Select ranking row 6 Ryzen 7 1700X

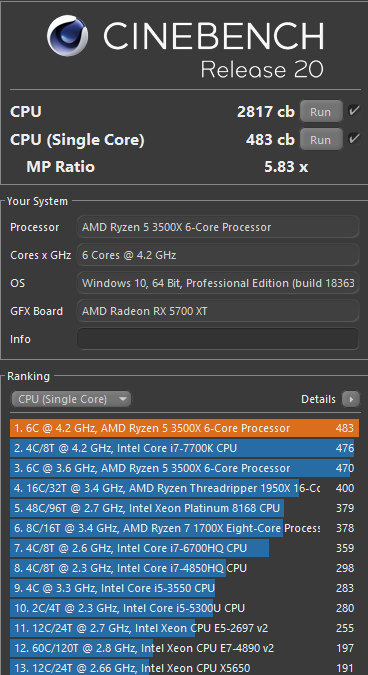pos(184,528)
